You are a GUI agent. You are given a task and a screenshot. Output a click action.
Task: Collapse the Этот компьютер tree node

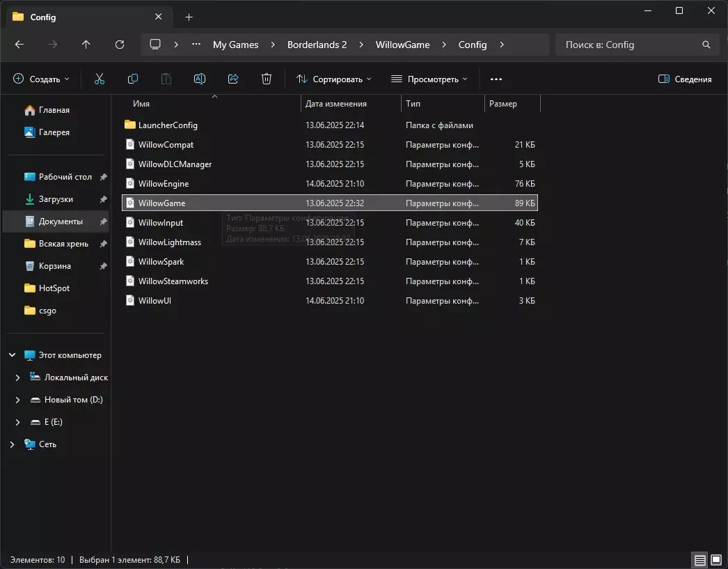[x=12, y=355]
